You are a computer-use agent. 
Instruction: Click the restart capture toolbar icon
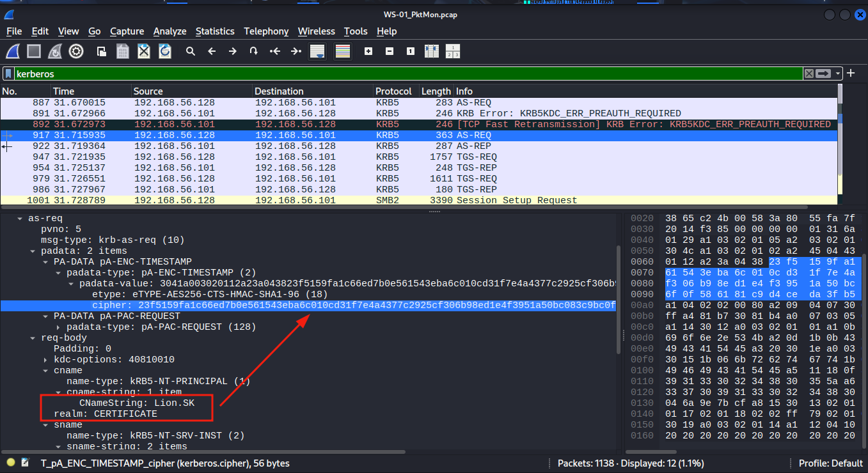tap(56, 51)
